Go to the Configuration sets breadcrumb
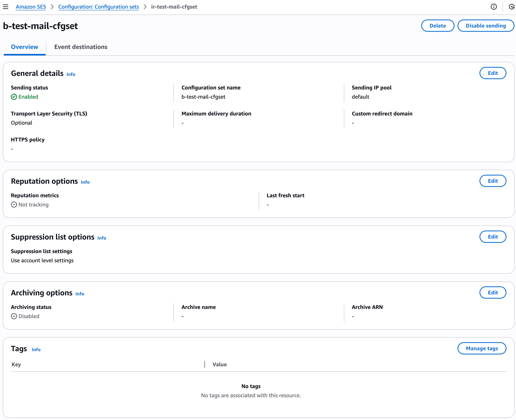The height and width of the screenshot is (420, 516). (x=98, y=7)
